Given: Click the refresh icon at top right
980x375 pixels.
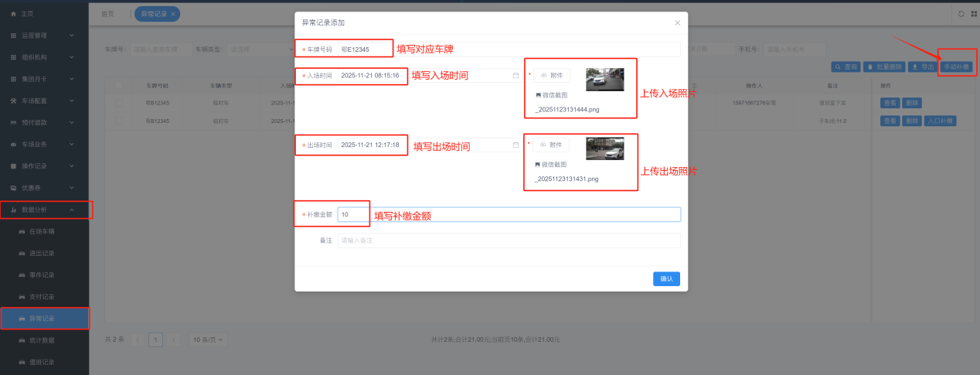Looking at the screenshot, I should click(961, 13).
